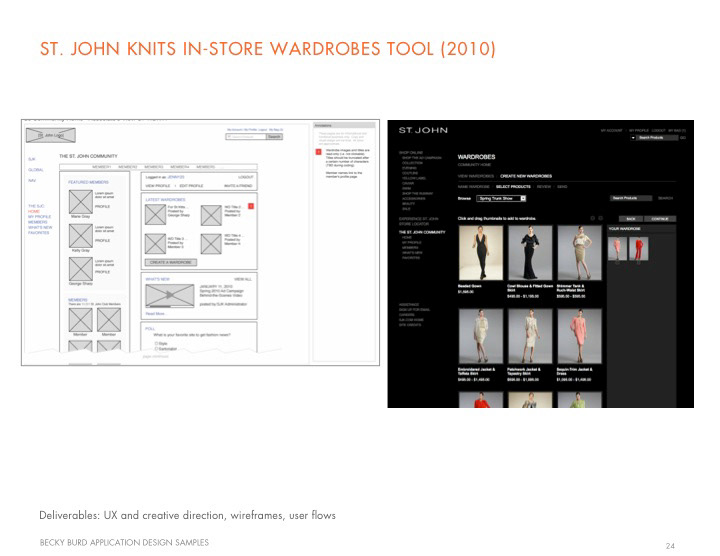This screenshot has height=556, width=720.
Task: Click the first Latest Wardrobes image posted by George Sharp
Action: point(155,214)
